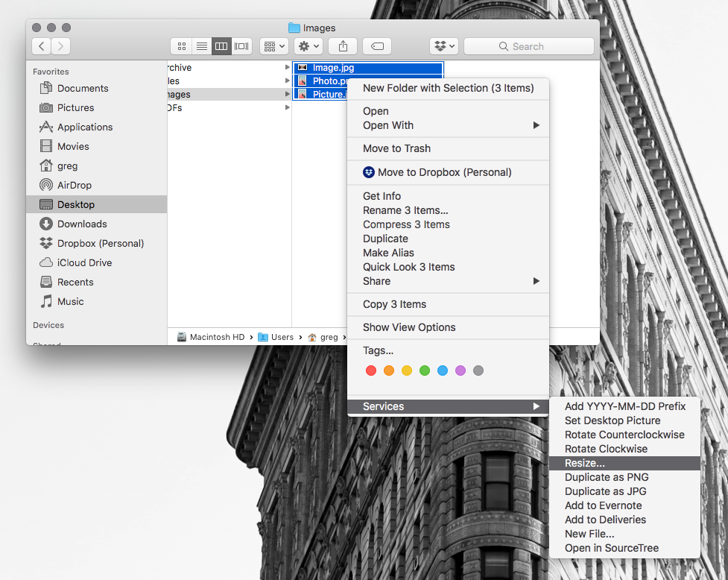Click the Photo file icon
Screen dimensions: 728x580
point(303,81)
